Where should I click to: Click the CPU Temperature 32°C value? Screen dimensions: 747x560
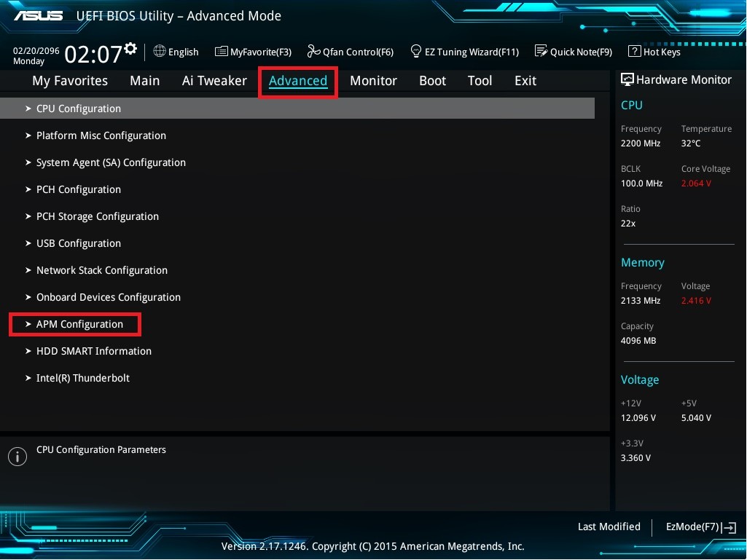691,143
